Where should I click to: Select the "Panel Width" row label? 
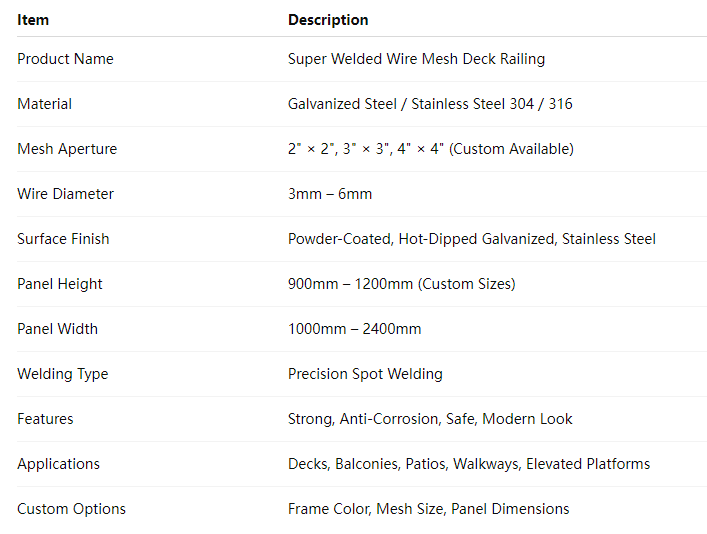pyautogui.click(x=57, y=329)
